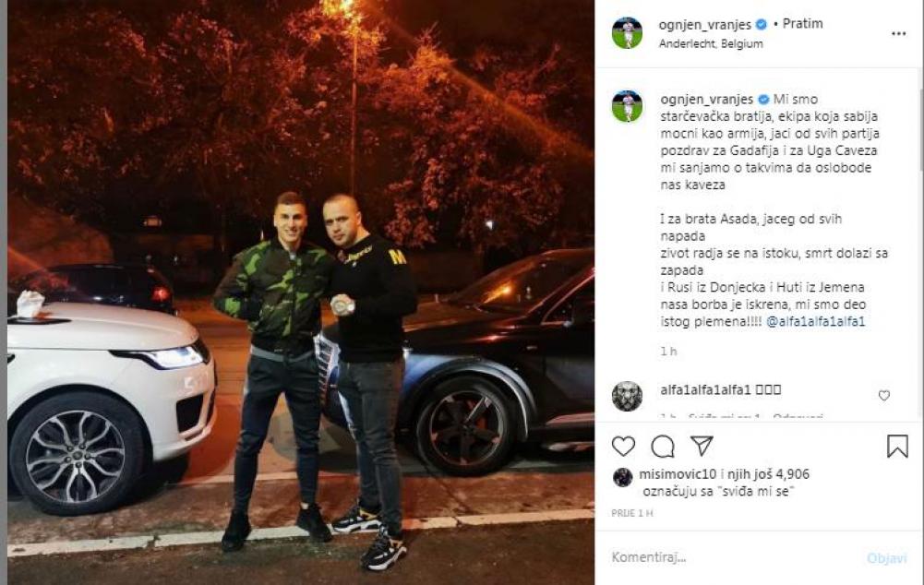
Task: Focus the Komentiraj comment field
Action: 734,557
